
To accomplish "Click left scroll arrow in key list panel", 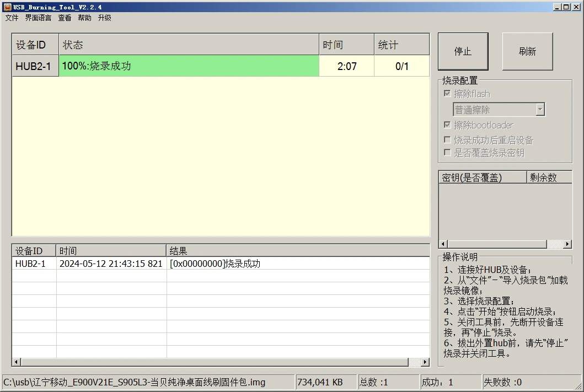I will pyautogui.click(x=442, y=244).
